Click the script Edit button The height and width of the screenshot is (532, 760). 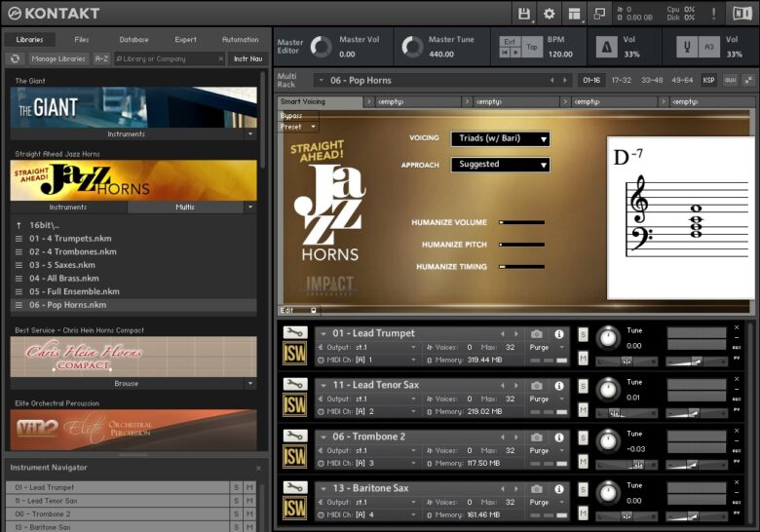click(x=298, y=310)
